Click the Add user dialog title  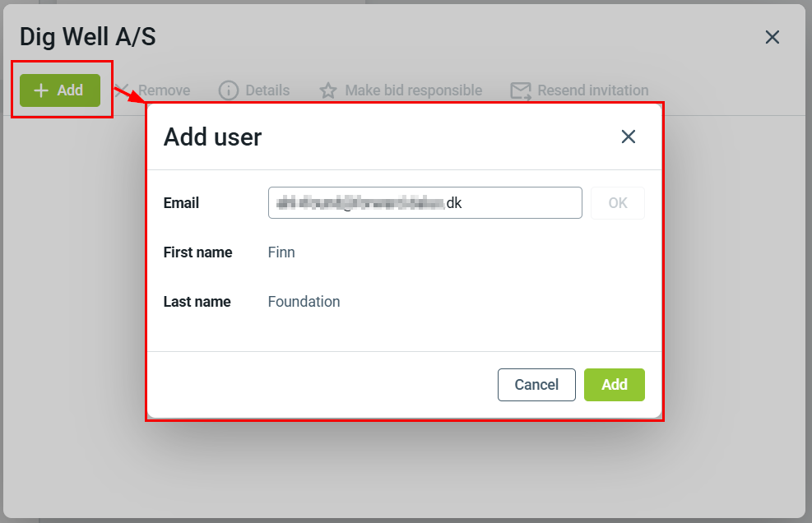[212, 137]
